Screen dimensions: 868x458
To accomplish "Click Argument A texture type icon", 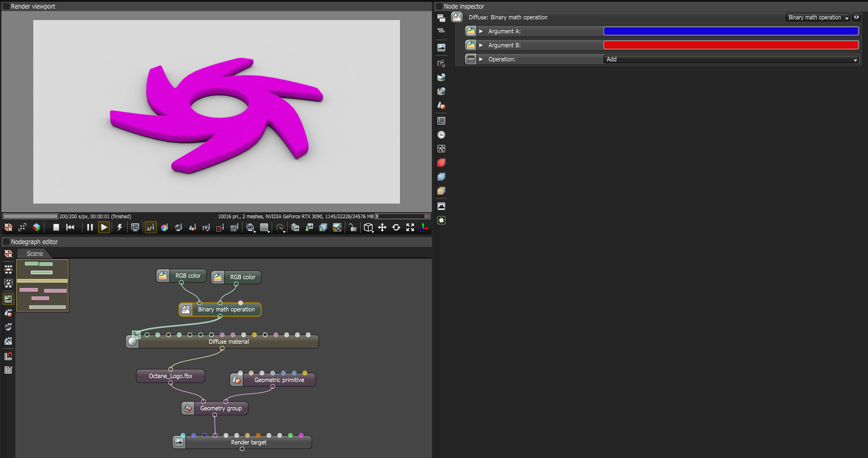I will [470, 31].
